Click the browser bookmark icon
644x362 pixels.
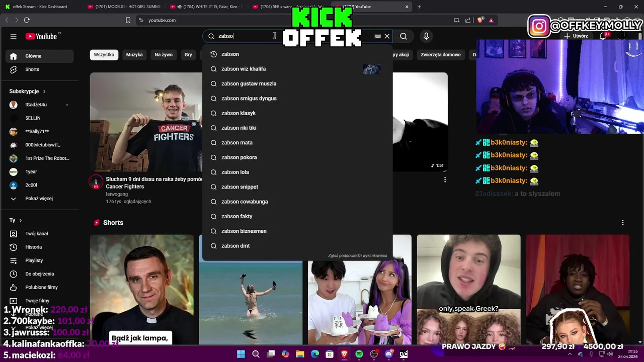coord(128,20)
